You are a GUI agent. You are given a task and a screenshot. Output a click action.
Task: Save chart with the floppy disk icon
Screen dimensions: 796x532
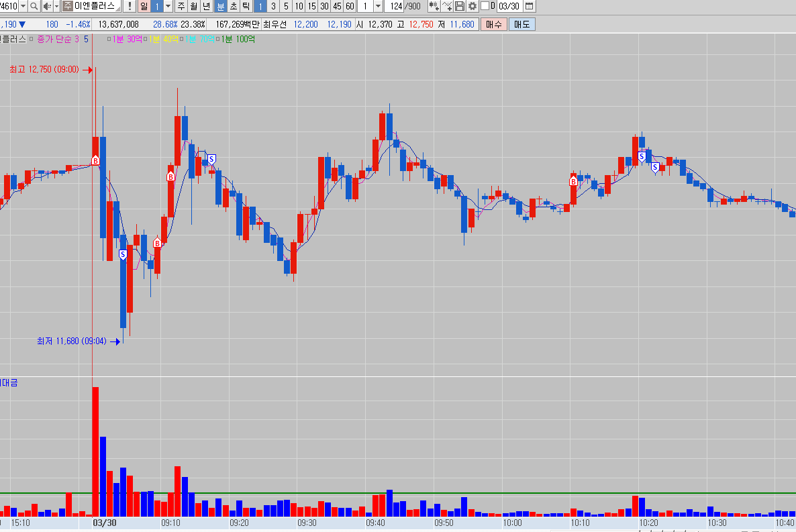pyautogui.click(x=460, y=6)
